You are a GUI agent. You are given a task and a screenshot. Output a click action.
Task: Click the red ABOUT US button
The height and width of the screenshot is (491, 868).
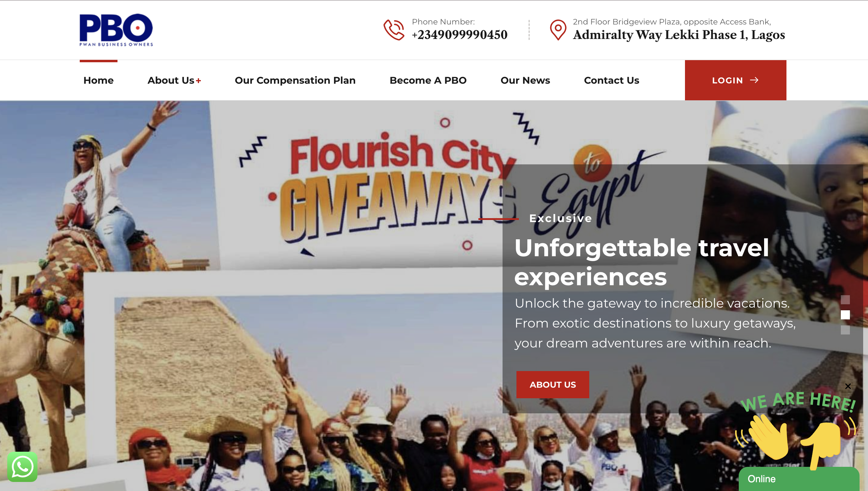click(552, 384)
